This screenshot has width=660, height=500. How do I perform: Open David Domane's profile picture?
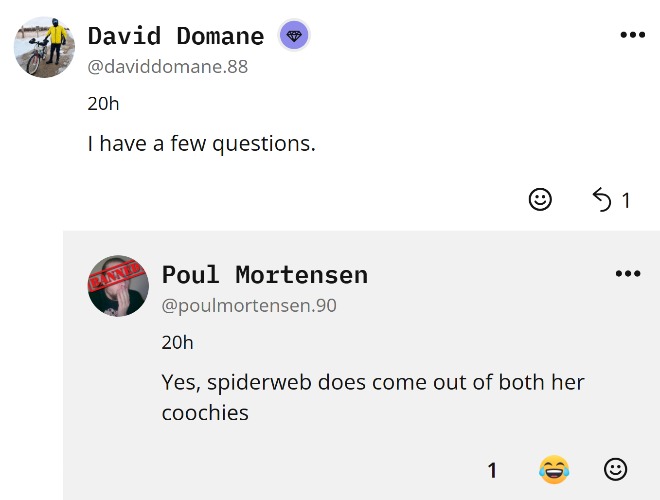(44, 47)
